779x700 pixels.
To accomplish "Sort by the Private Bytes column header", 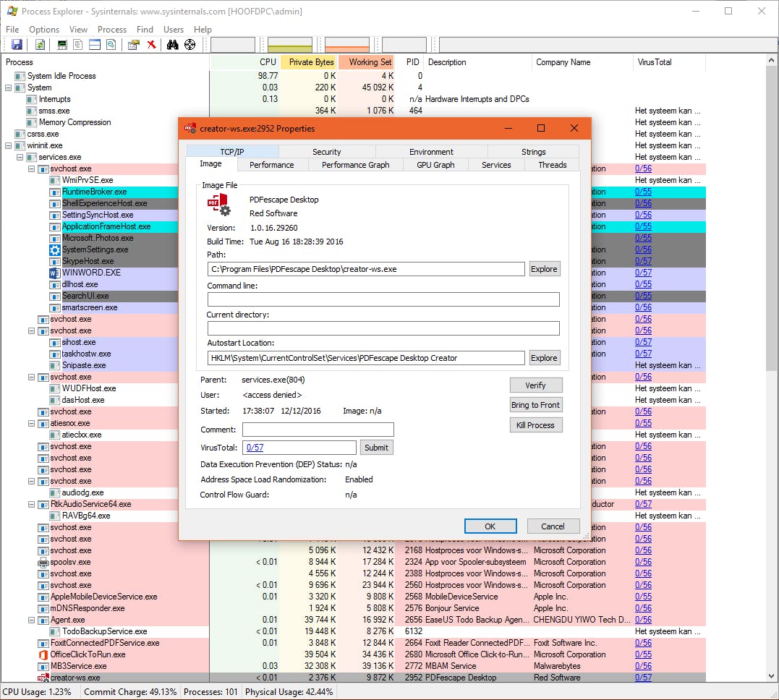I will pyautogui.click(x=309, y=62).
